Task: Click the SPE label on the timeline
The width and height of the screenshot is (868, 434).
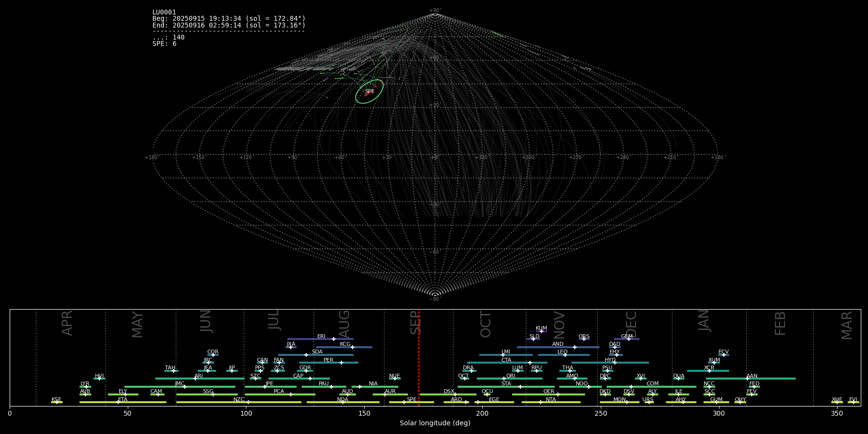Action: (x=411, y=399)
